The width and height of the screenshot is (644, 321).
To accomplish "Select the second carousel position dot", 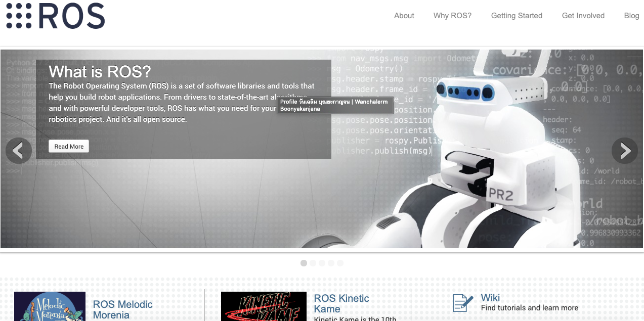I will click(313, 263).
